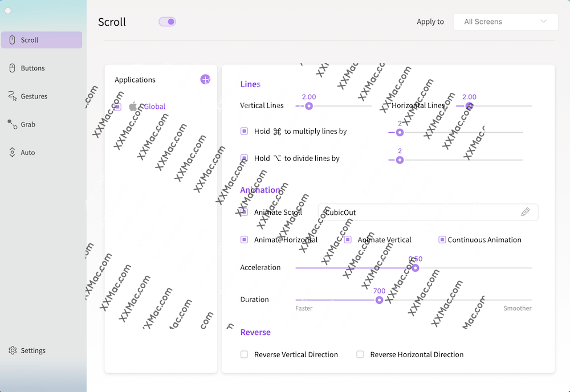Toggle Hold Command to multiply lines checkbox
The image size is (570, 392).
(244, 131)
